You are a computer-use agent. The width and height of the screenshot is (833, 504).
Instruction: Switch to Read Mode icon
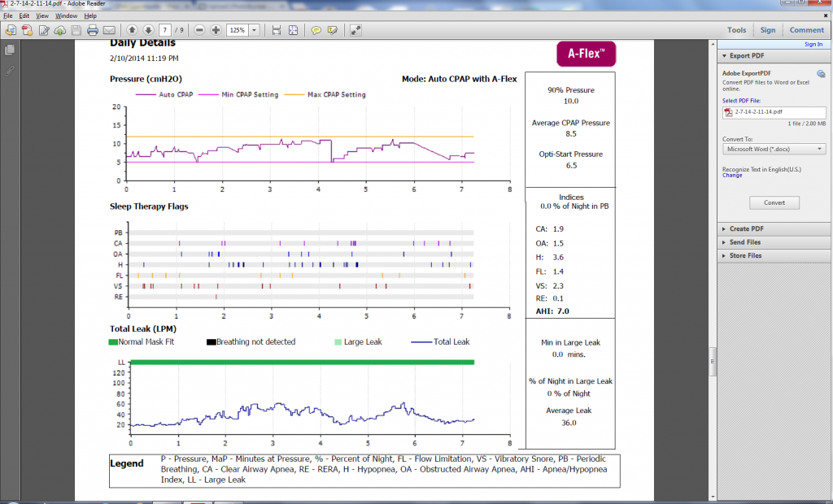pos(355,30)
